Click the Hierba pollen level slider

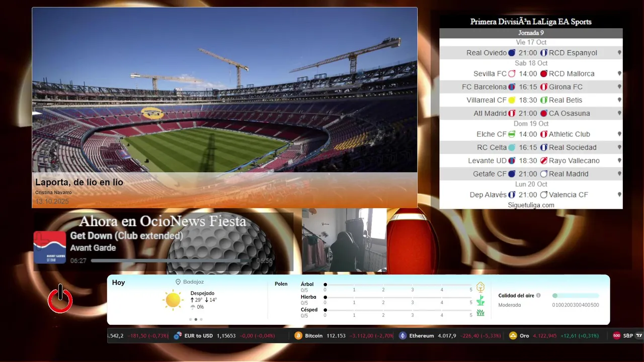tap(398, 298)
